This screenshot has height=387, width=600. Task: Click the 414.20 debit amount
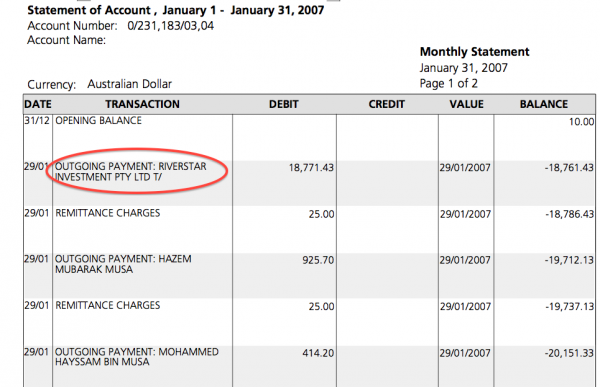tap(318, 353)
